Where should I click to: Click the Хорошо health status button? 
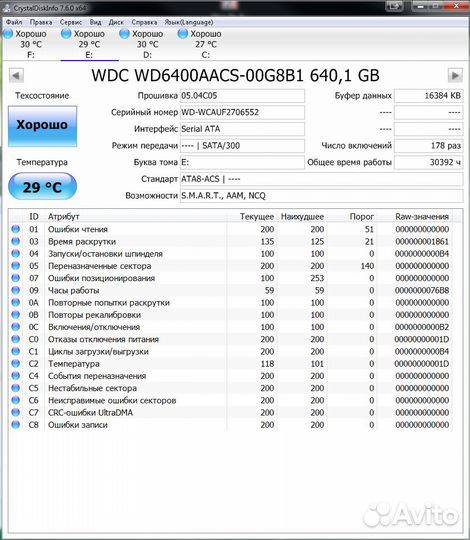42,126
